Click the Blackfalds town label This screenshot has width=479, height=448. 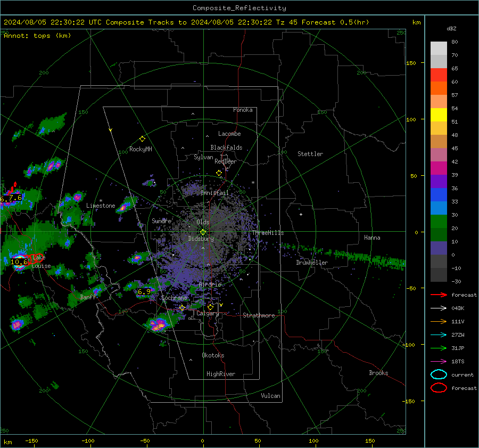(x=226, y=148)
